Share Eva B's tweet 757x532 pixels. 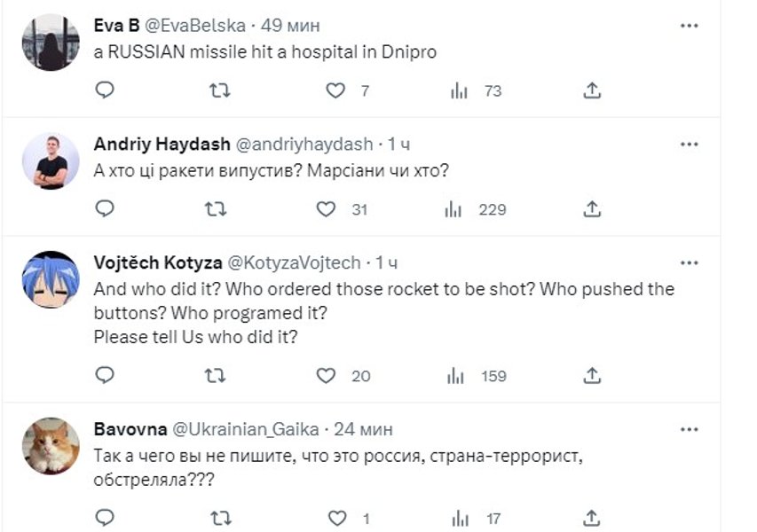coord(593,90)
